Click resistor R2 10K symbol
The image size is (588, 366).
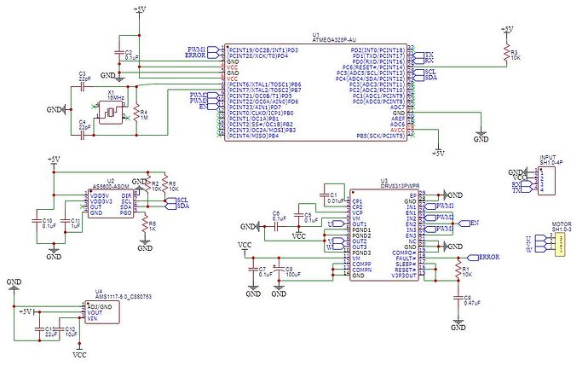[148, 184]
